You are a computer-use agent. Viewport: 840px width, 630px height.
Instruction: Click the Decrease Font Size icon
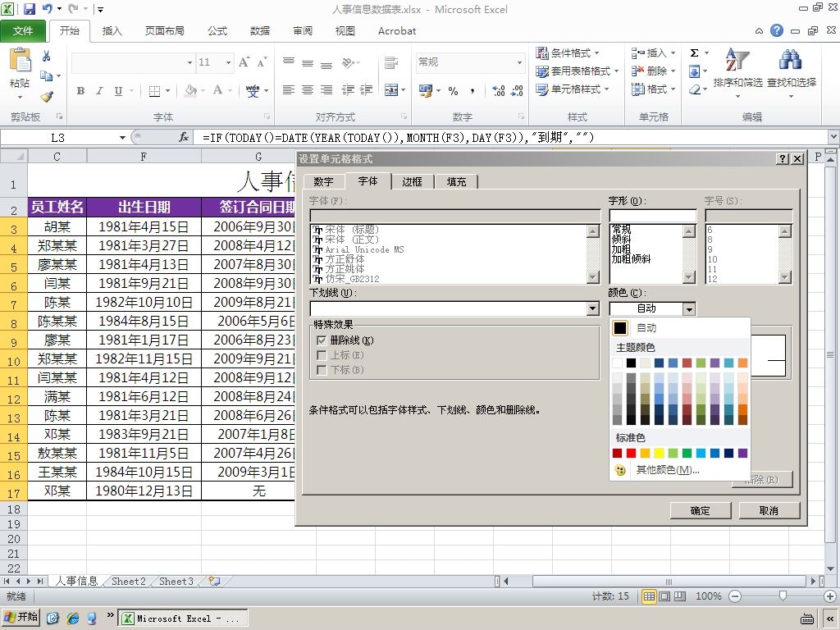tap(262, 62)
